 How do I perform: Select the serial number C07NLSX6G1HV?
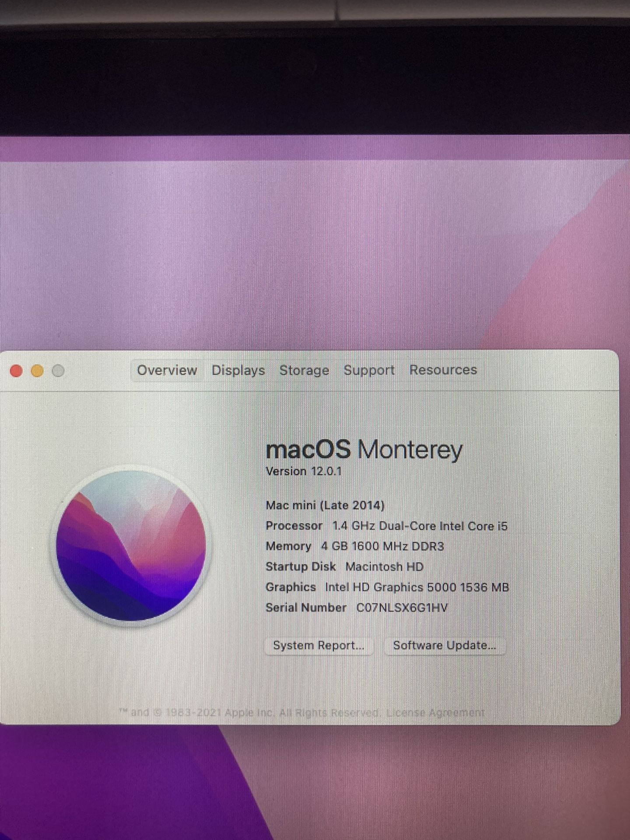[x=402, y=608]
